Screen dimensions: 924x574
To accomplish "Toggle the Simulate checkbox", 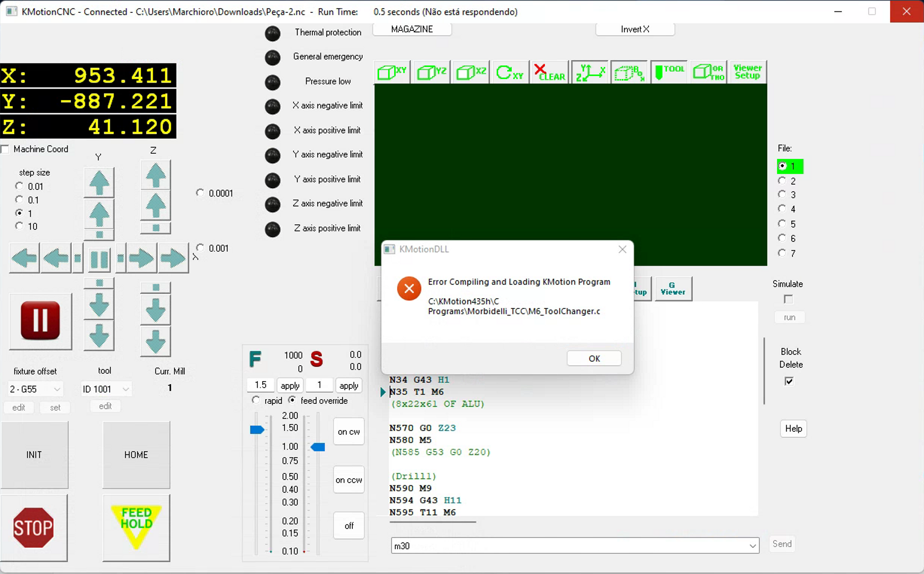I will [788, 299].
